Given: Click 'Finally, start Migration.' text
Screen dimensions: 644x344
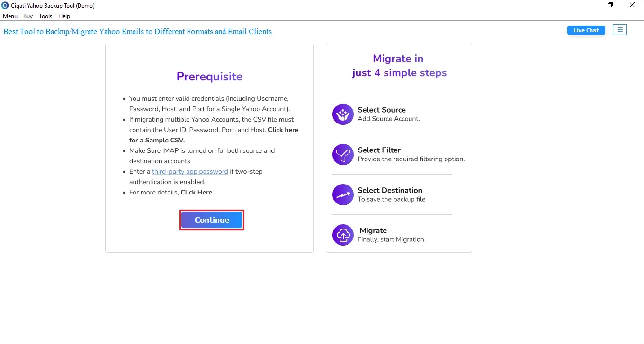Looking at the screenshot, I should click(x=392, y=239).
